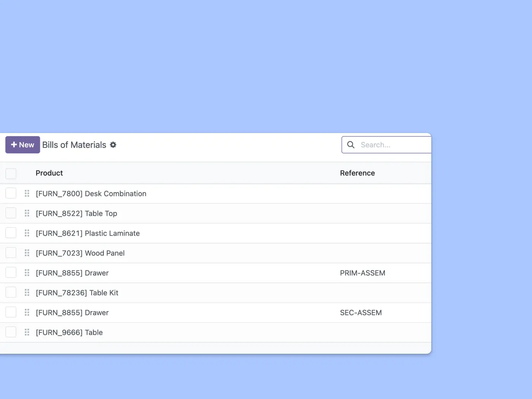This screenshot has width=532, height=399.
Task: Open the Plastic Laminate bill of materials
Action: coord(88,233)
